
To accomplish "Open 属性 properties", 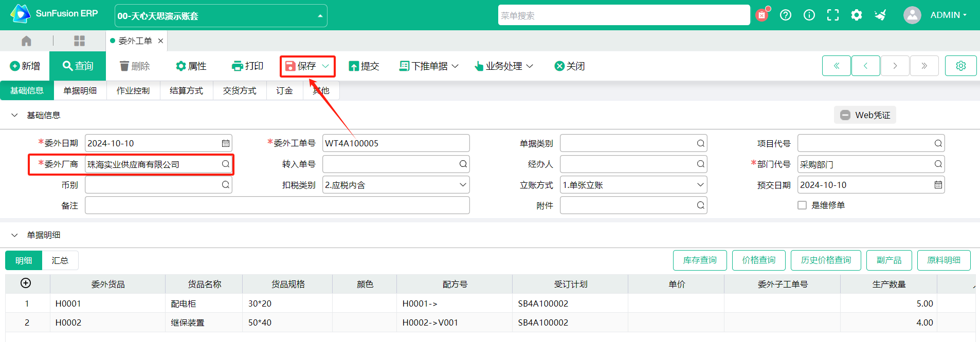I will click(x=191, y=66).
